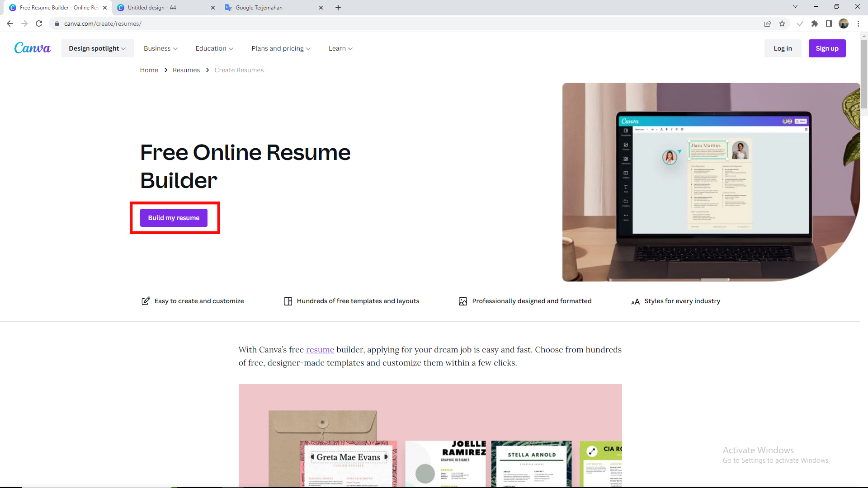Click the Log in button
This screenshot has height=488, width=868.
(x=783, y=48)
